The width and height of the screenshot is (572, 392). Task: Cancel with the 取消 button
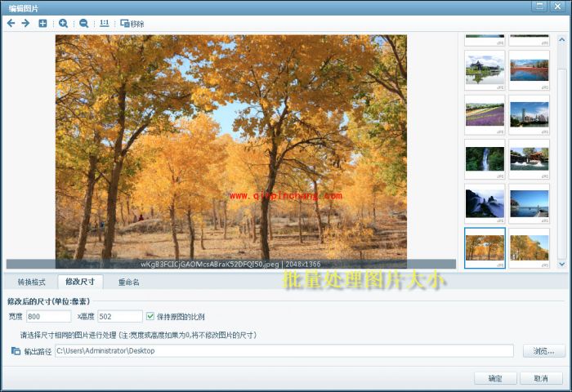pos(541,378)
